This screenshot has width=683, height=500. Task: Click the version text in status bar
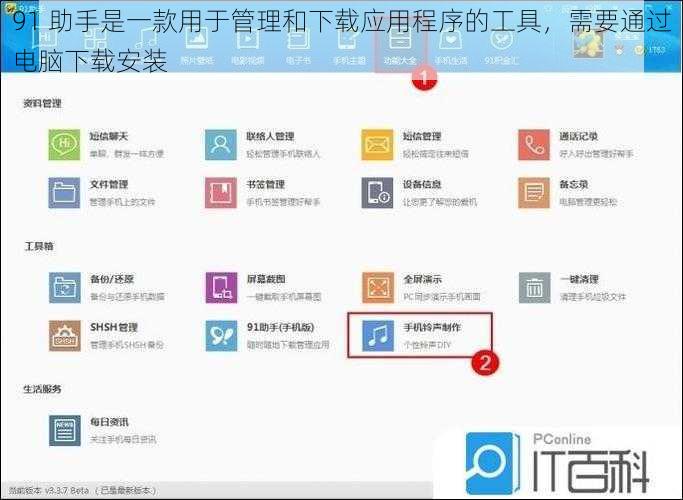[82, 490]
